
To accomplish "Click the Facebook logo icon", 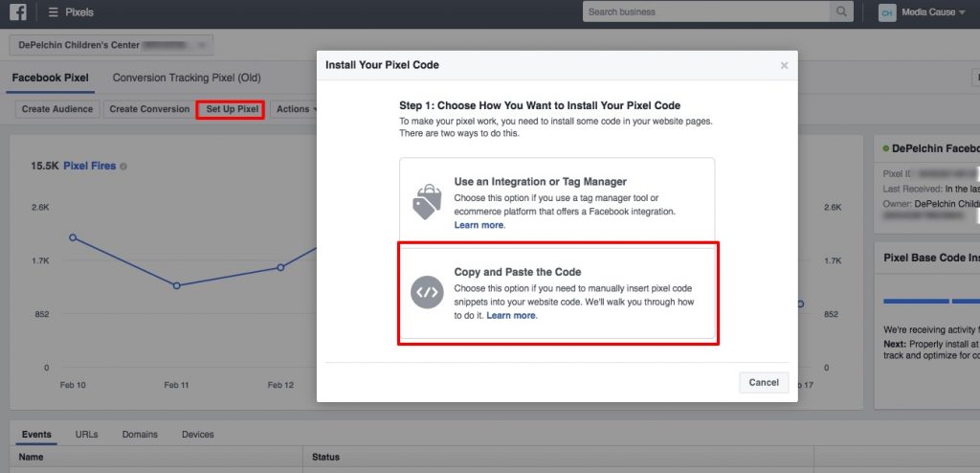I will pyautogui.click(x=18, y=11).
